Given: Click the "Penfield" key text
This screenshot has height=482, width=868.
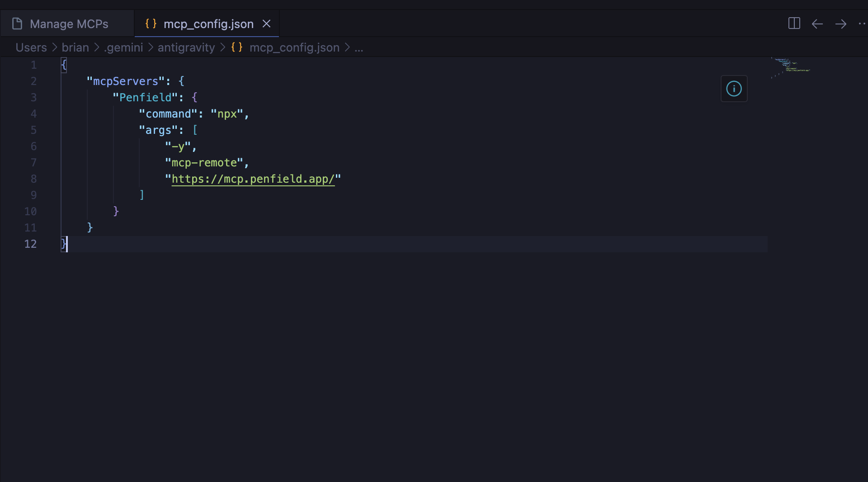Looking at the screenshot, I should 145,98.
